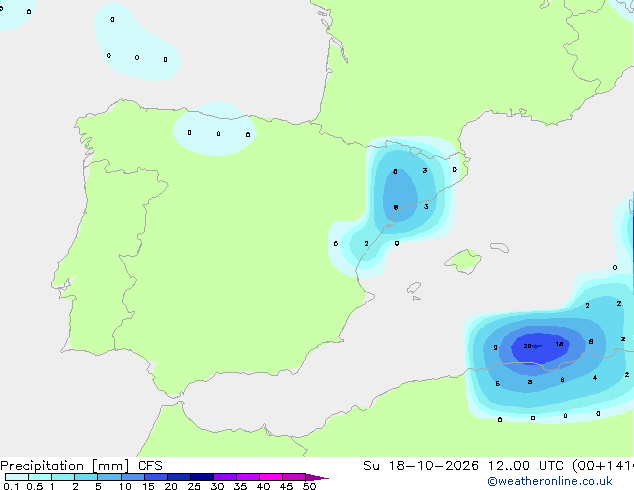Click the 1–2 mm legend color swatch
The width and height of the screenshot is (634, 490).
tap(63, 477)
